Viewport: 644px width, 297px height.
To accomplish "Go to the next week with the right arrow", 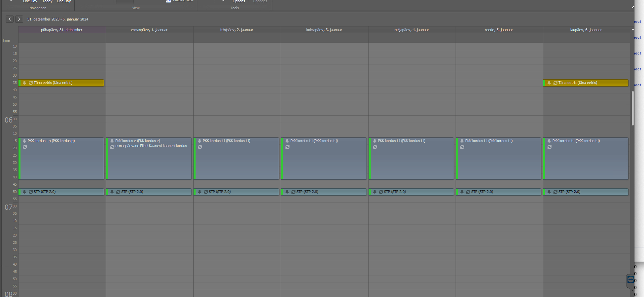I will pos(19,19).
